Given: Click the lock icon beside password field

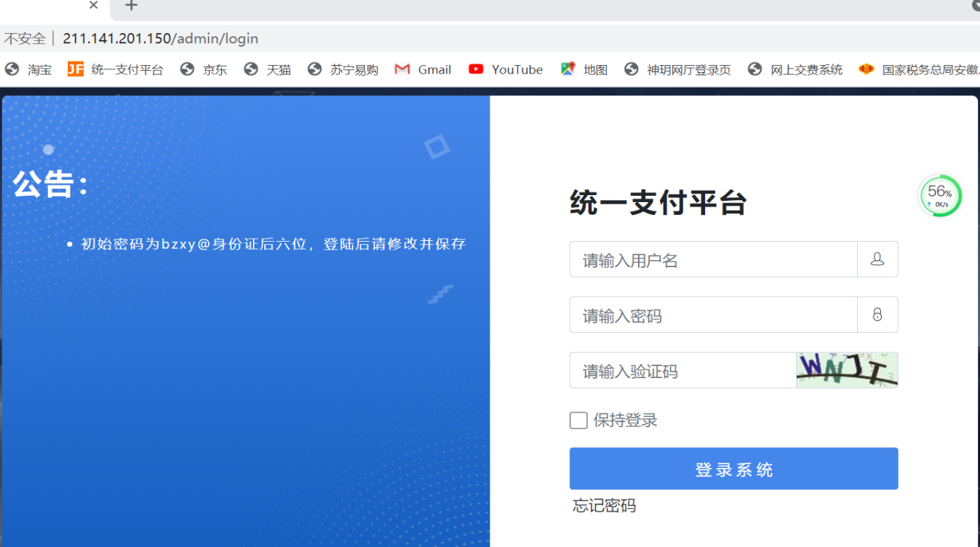Looking at the screenshot, I should point(877,315).
